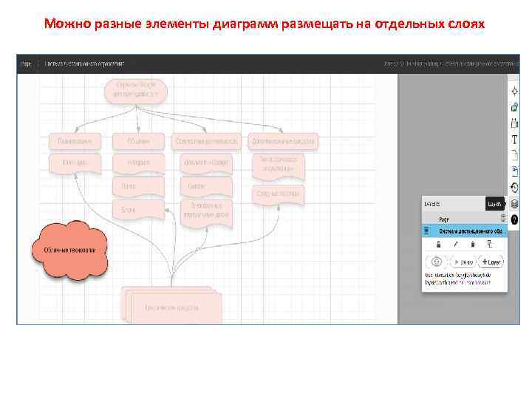Select the виртуальные доски shape
This screenshot has width=532, height=399.
[x=206, y=214]
